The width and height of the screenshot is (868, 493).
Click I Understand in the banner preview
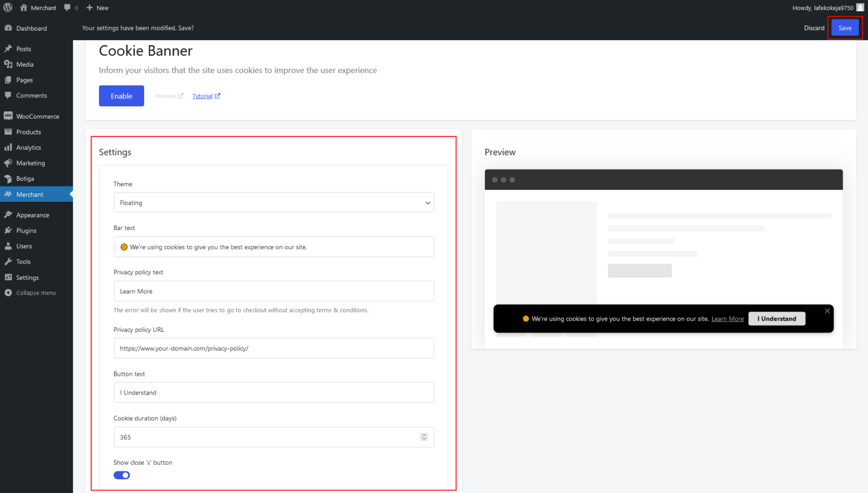pyautogui.click(x=777, y=319)
